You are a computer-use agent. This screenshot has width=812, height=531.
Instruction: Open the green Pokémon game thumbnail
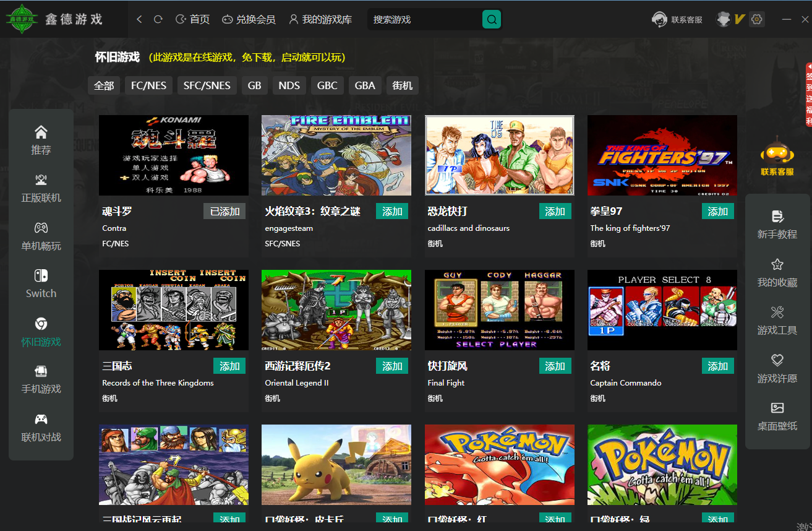[x=662, y=465]
